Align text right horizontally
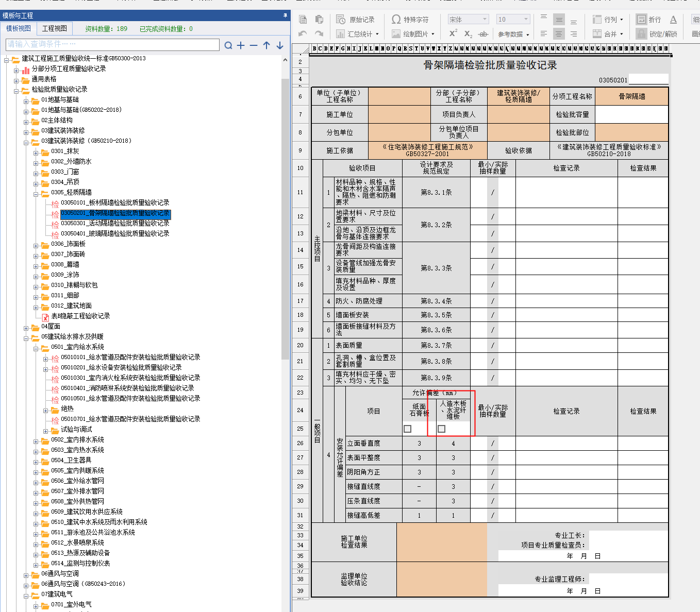The image size is (700, 612). (574, 34)
